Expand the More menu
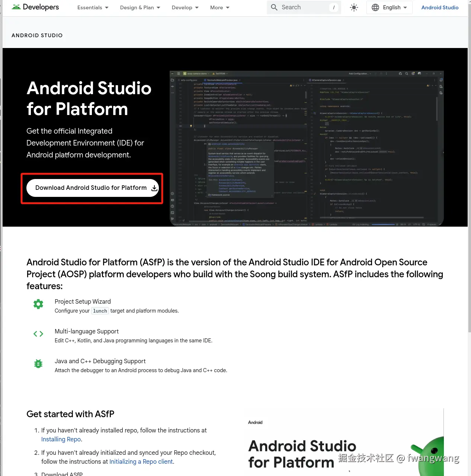The width and height of the screenshot is (471, 476). (x=217, y=7)
